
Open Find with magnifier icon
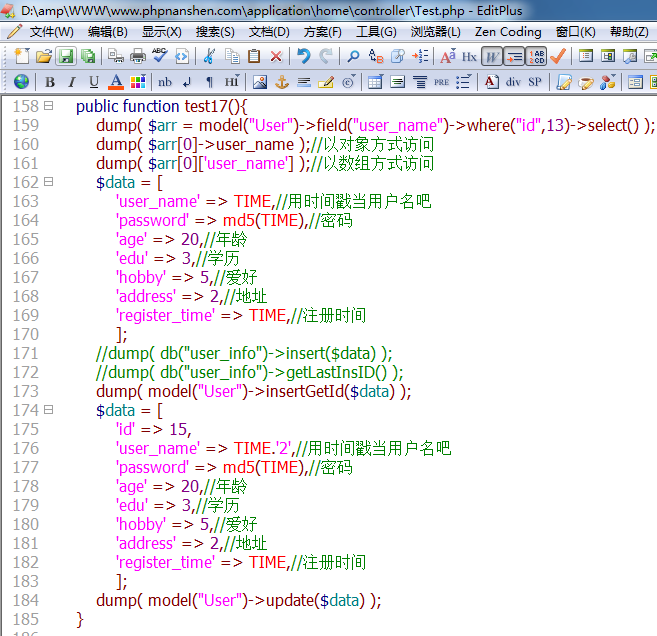pos(353,56)
